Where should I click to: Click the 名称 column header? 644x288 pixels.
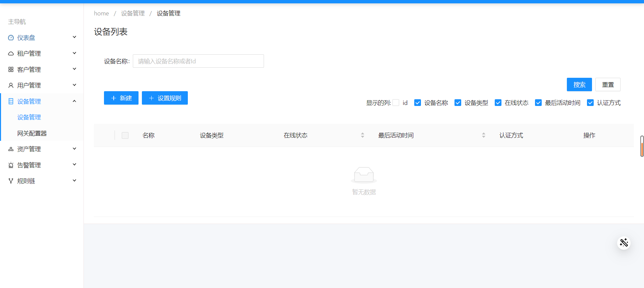click(x=149, y=135)
